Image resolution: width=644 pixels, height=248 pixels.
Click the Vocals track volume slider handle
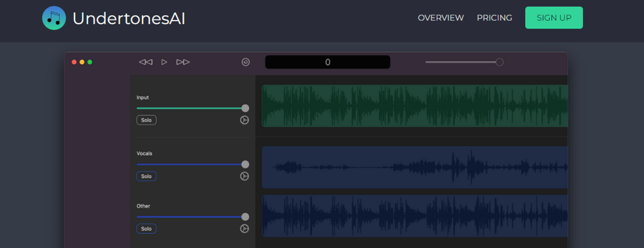(245, 164)
